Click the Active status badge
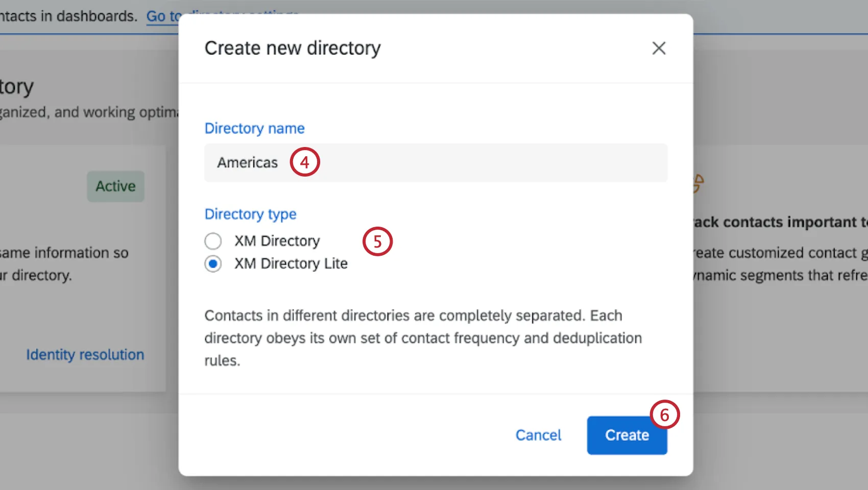Viewport: 868px width, 490px height. [x=115, y=186]
